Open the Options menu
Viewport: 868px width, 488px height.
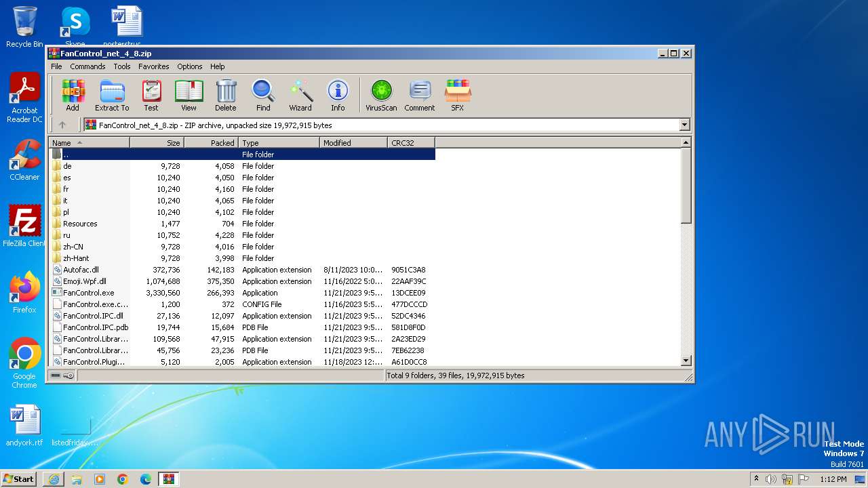[190, 66]
